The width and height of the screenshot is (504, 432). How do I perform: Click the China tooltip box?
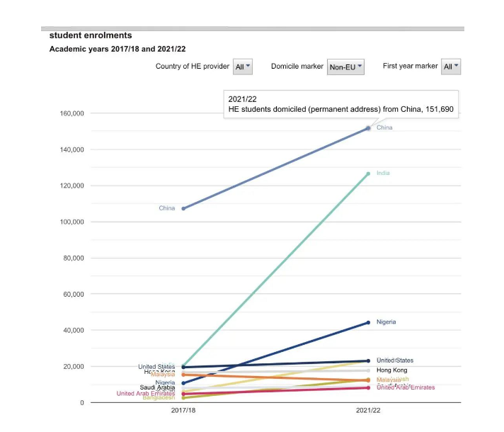(340, 104)
